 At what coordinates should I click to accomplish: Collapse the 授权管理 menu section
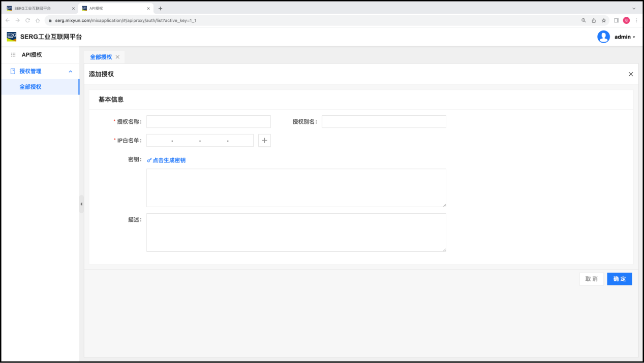tap(71, 72)
